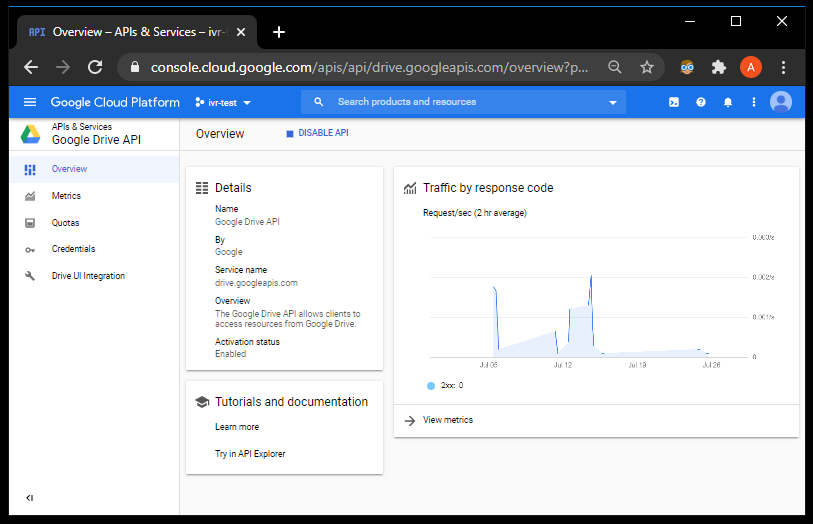Click the Overview – APIs & Services browser tab
Screen dimensions: 813x524
click(137, 32)
